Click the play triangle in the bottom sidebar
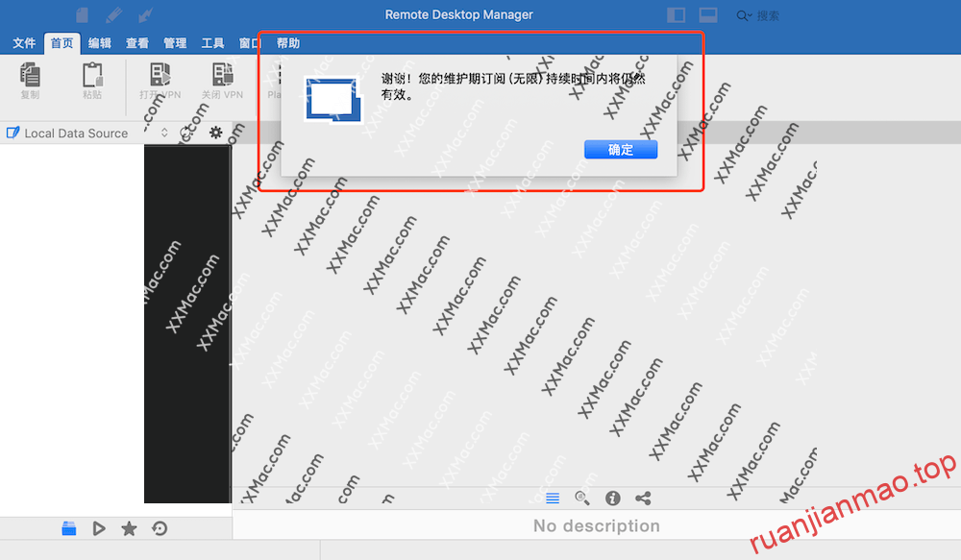 pos(99,527)
